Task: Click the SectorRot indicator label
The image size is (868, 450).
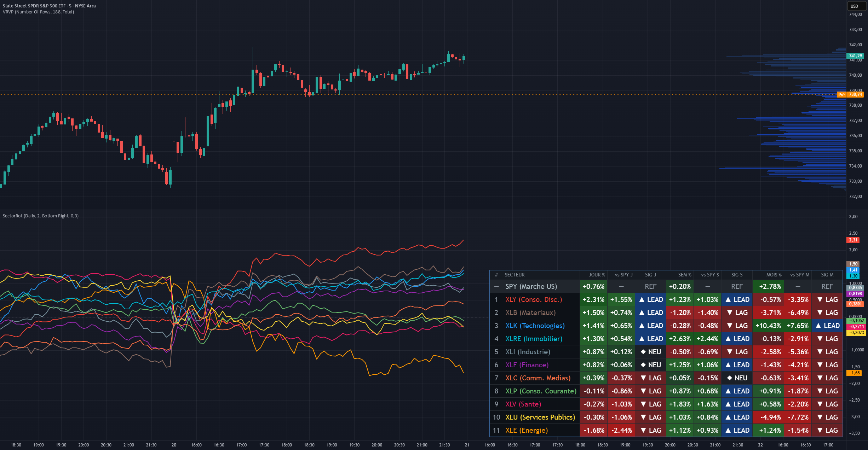Action: pyautogui.click(x=41, y=216)
